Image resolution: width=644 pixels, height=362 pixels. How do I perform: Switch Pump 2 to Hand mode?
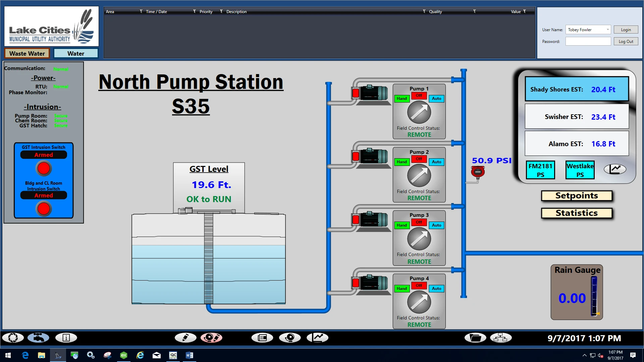401,162
